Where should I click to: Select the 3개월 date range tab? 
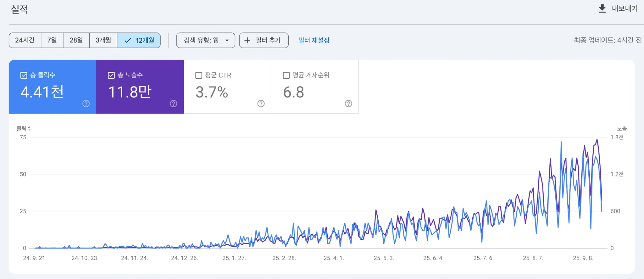103,40
